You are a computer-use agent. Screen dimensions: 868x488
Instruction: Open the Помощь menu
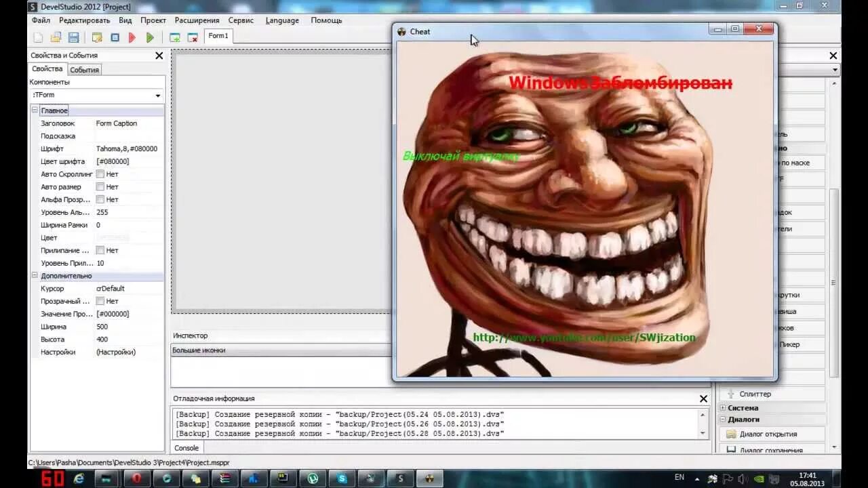tap(326, 20)
